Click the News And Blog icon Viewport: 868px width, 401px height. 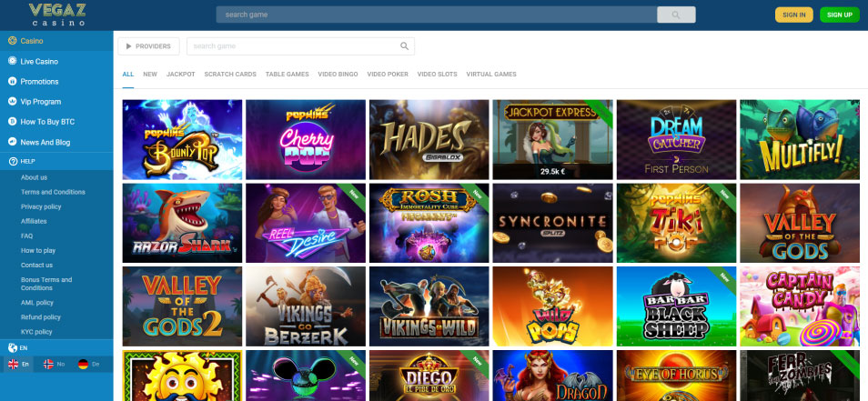pos(12,142)
